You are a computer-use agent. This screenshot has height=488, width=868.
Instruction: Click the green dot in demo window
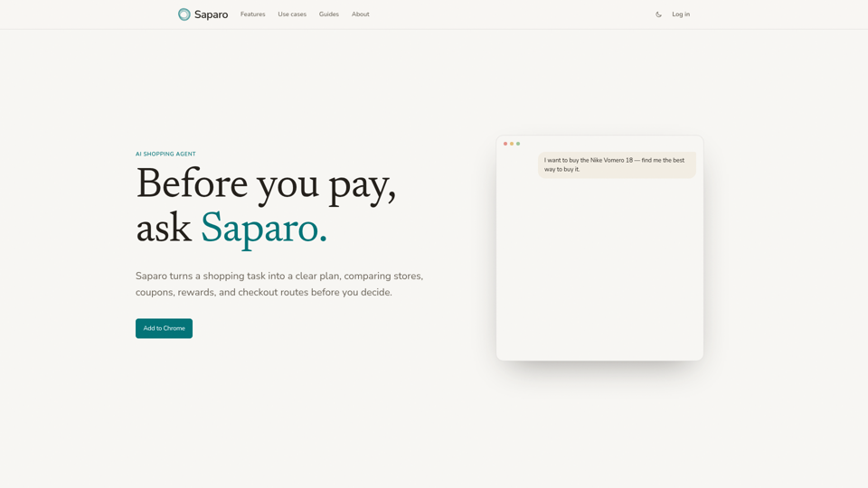coord(518,144)
